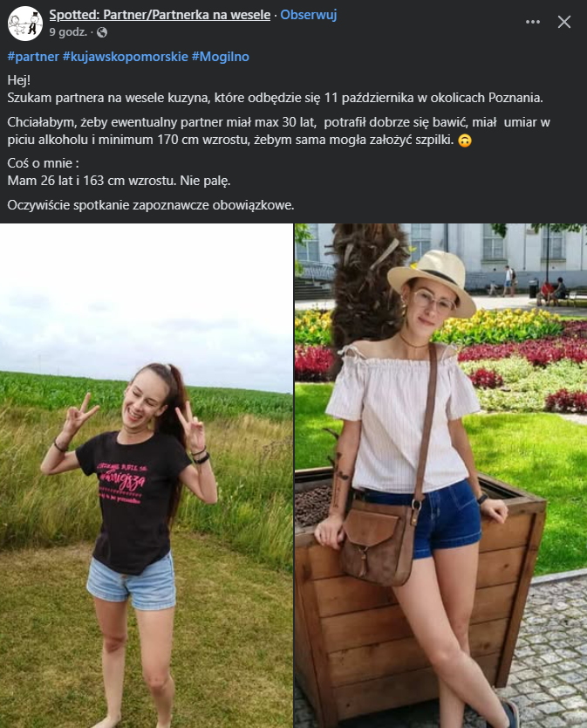Open the #partner hashtag

[x=33, y=57]
